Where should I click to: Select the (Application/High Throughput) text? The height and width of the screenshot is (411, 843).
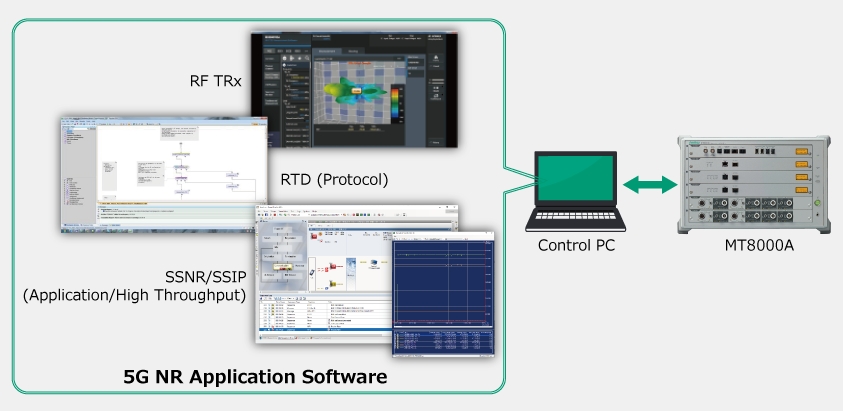(134, 295)
